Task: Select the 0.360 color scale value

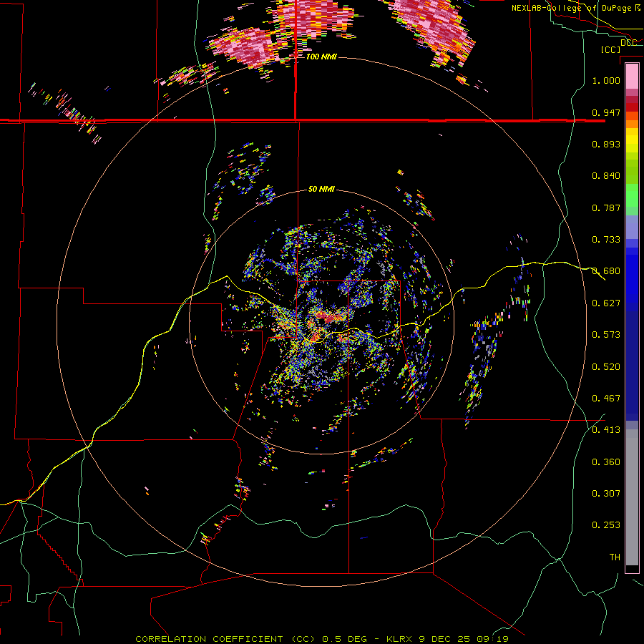Action: tap(606, 462)
